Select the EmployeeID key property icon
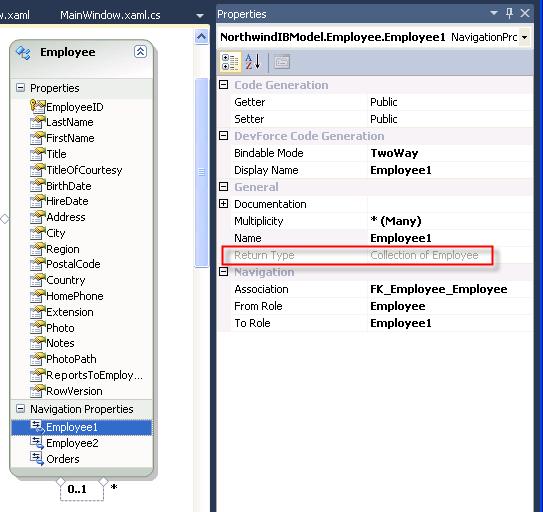This screenshot has width=543, height=512. (x=37, y=106)
